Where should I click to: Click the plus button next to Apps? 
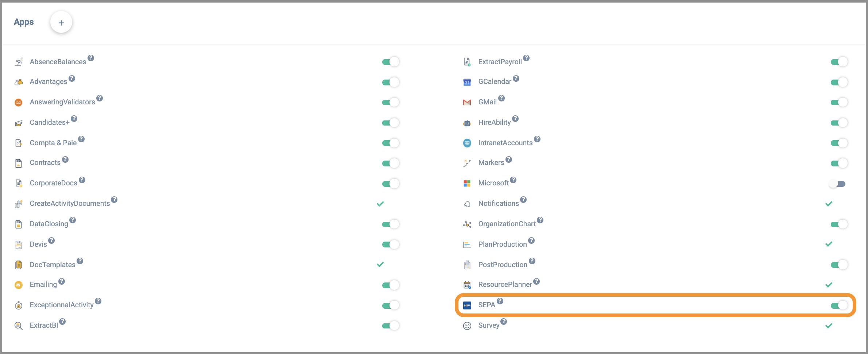(61, 23)
